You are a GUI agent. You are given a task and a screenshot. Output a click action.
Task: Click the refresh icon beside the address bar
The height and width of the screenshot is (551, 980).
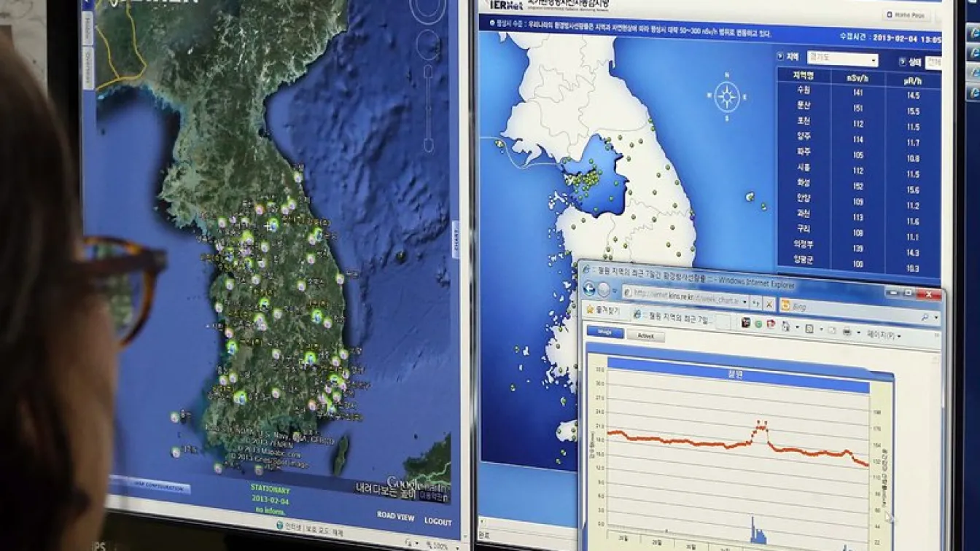[755, 303]
